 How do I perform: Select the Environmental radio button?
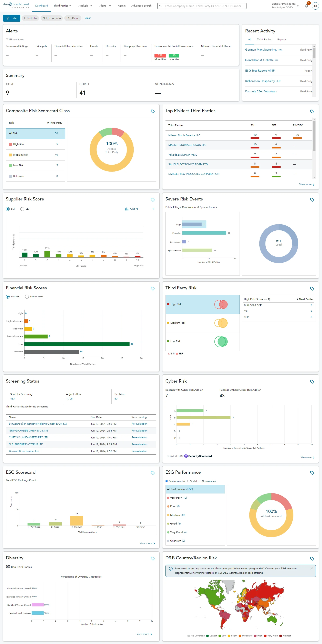click(x=167, y=481)
